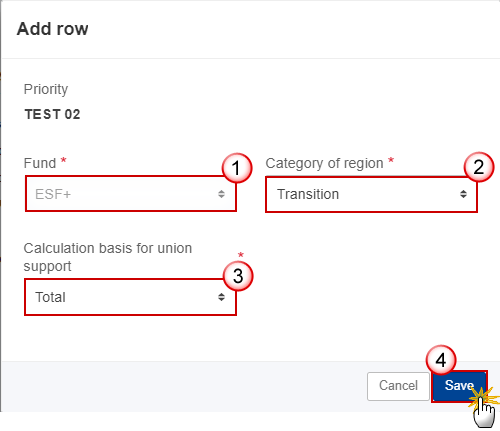Click the red asterisk beside Category of region

pos(391,160)
